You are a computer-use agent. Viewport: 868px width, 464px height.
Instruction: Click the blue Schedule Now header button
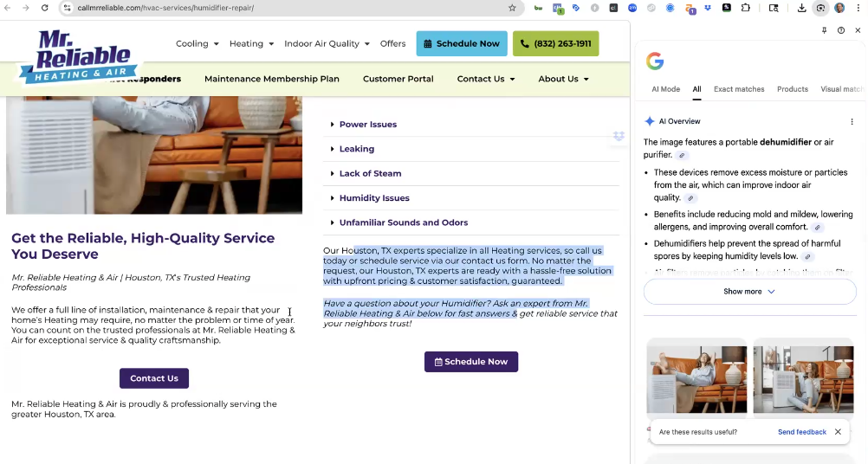(x=461, y=44)
